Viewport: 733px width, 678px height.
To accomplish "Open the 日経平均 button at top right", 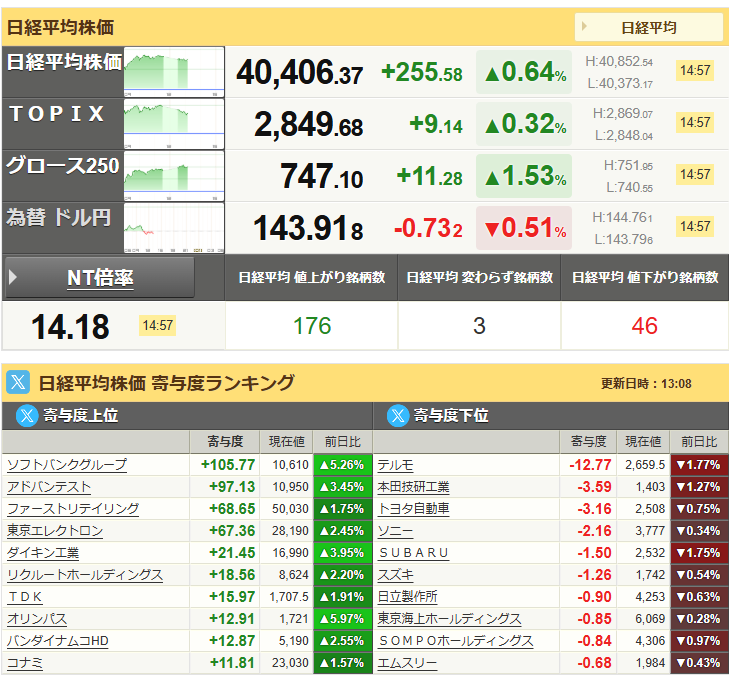I will click(648, 27).
